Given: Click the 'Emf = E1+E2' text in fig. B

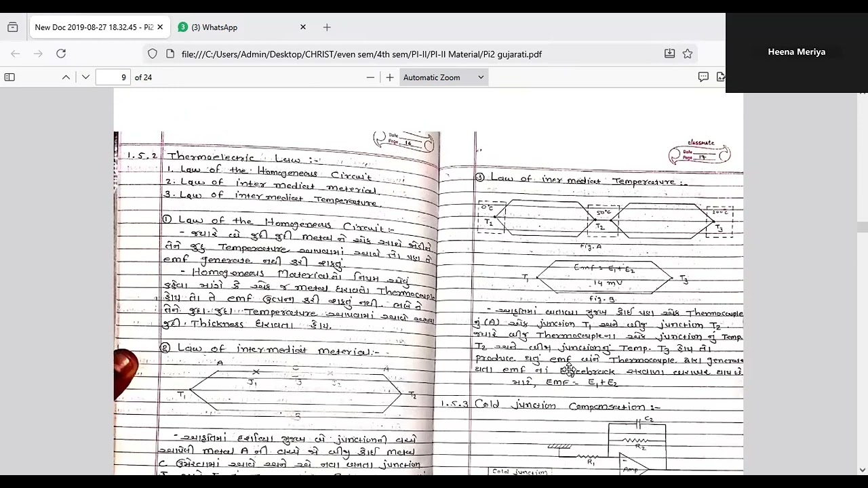Looking at the screenshot, I should 604,268.
